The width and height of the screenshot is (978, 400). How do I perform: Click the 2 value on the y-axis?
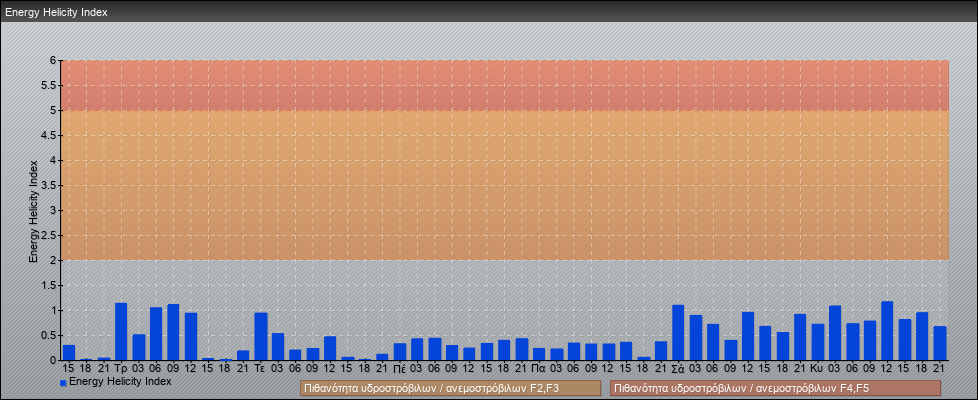52,260
